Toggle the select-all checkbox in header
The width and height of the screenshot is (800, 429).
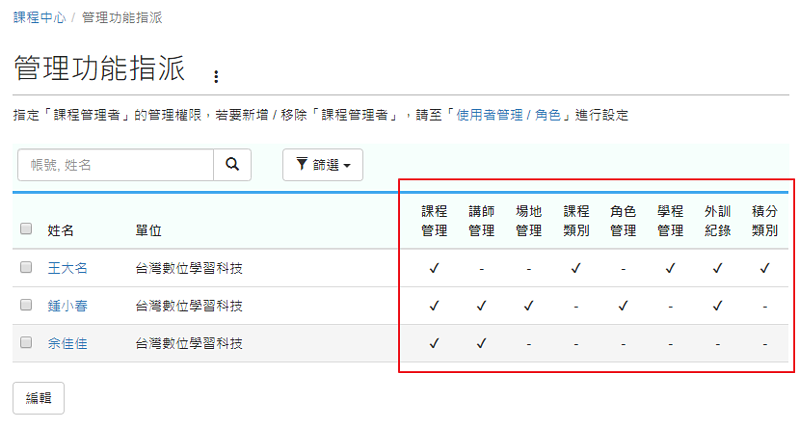point(26,229)
